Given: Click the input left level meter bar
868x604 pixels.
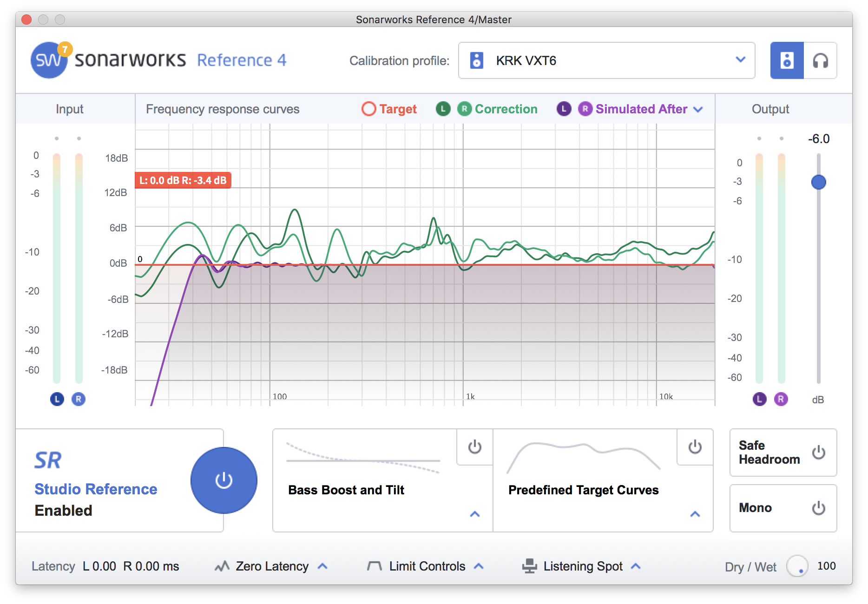Looking at the screenshot, I should 57,268.
